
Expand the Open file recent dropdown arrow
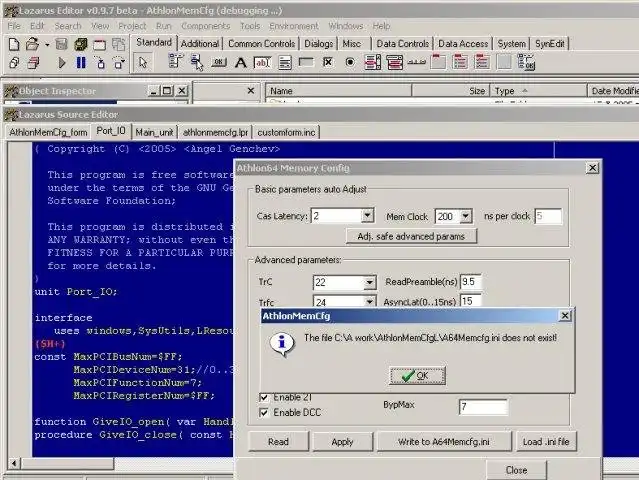(47, 44)
